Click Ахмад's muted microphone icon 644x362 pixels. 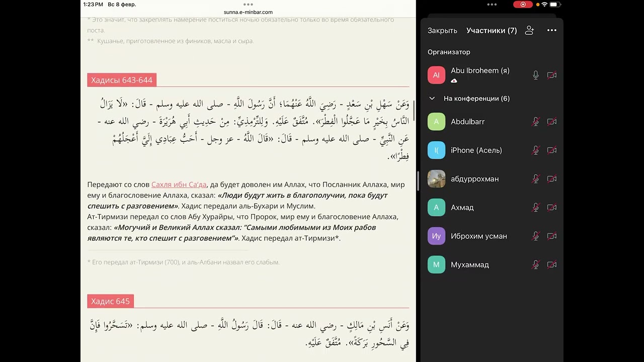pyautogui.click(x=536, y=208)
